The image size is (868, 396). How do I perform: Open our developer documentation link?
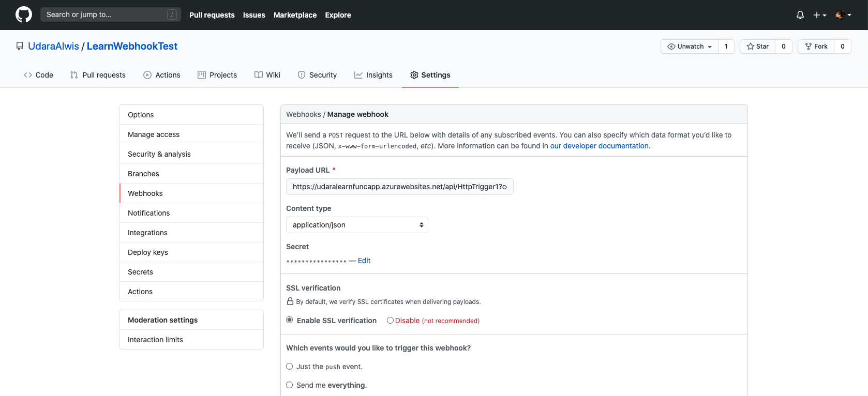[x=599, y=146]
